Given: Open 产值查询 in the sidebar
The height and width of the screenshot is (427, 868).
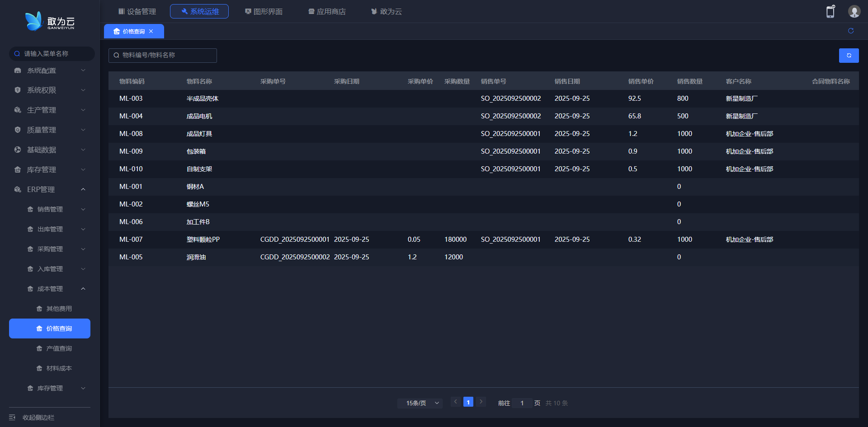Looking at the screenshot, I should tap(59, 348).
